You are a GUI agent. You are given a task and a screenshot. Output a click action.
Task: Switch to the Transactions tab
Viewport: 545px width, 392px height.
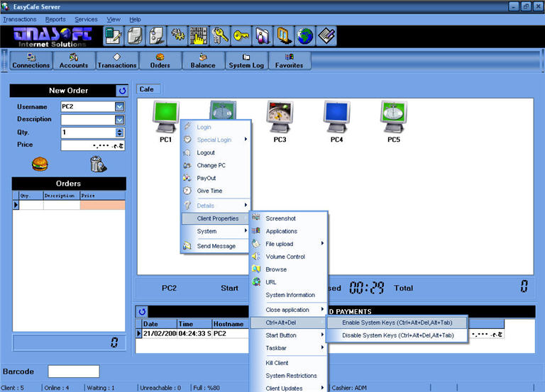click(x=117, y=61)
